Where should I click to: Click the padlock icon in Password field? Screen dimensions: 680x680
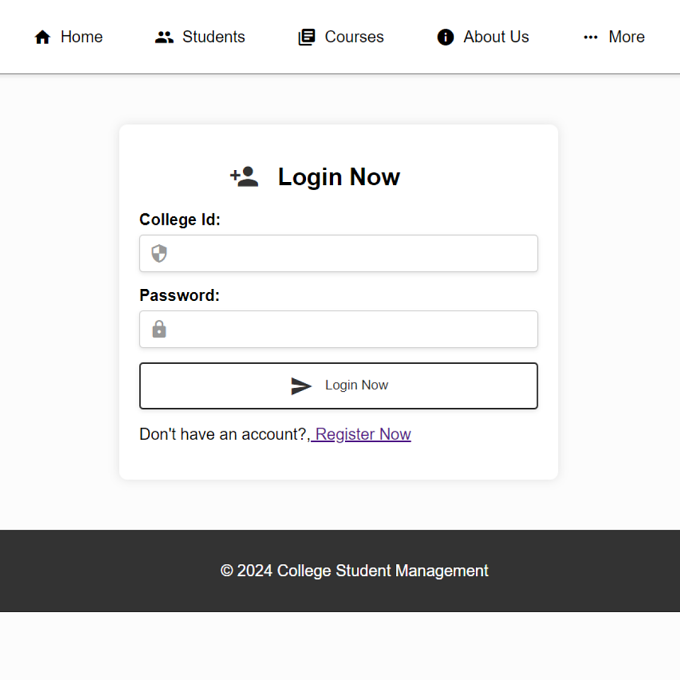pos(159,329)
